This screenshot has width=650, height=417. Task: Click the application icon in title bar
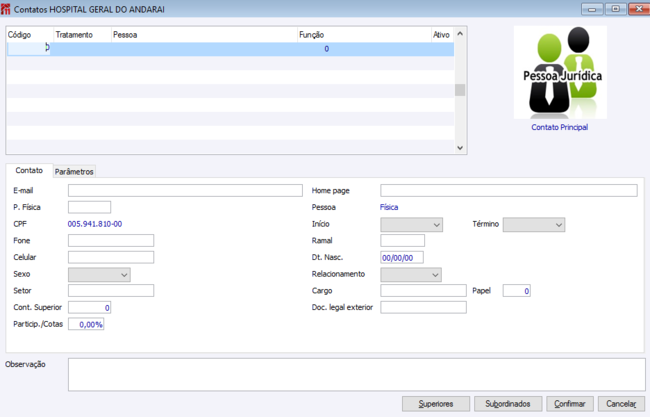tap(5, 9)
